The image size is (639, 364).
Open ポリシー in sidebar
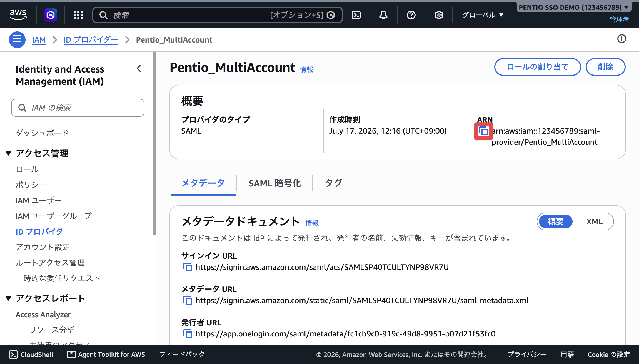pos(31,185)
